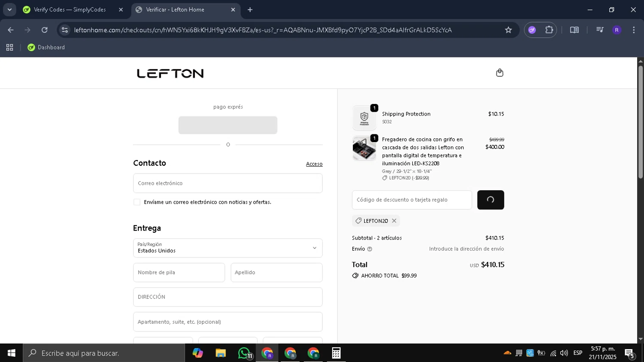Viewport: 644px width, 362px height.
Task: Expand the País/Región dropdown
Action: 228,248
